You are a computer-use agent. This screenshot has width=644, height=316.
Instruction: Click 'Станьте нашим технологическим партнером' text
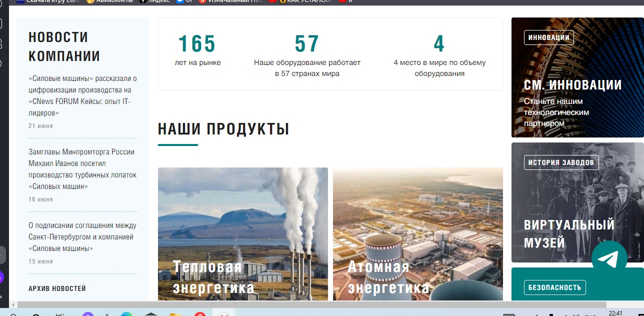556,112
